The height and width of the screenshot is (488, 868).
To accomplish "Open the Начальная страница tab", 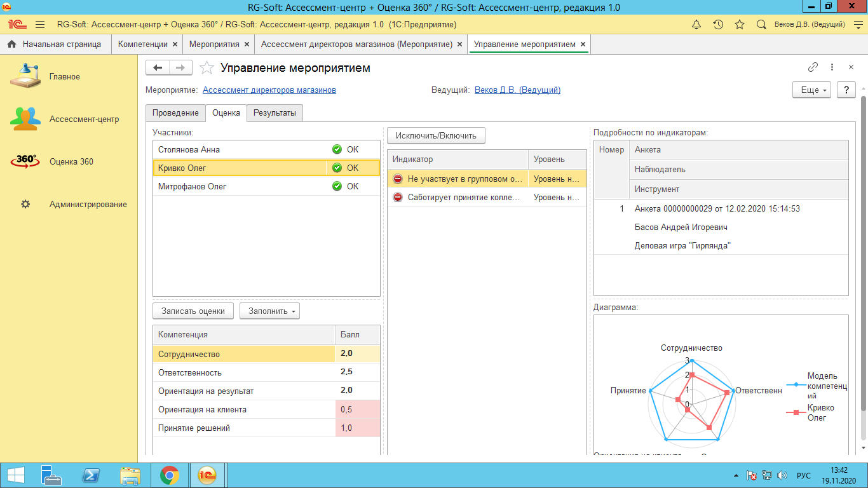I will point(55,44).
